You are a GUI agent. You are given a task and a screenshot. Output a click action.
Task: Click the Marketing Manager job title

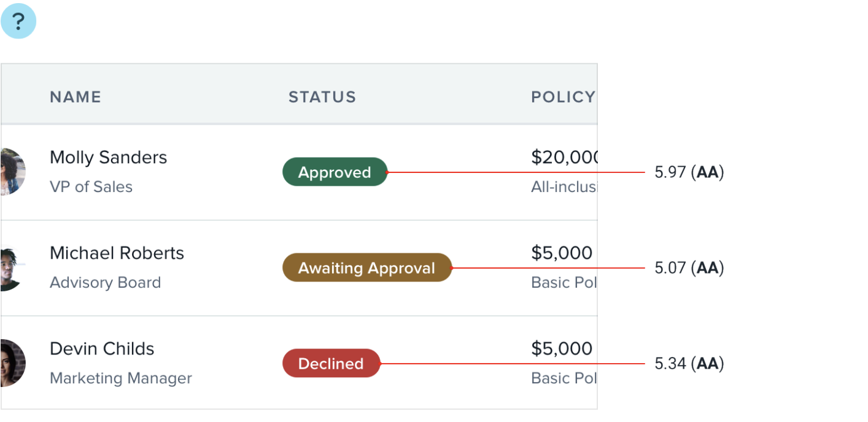pyautogui.click(x=120, y=378)
